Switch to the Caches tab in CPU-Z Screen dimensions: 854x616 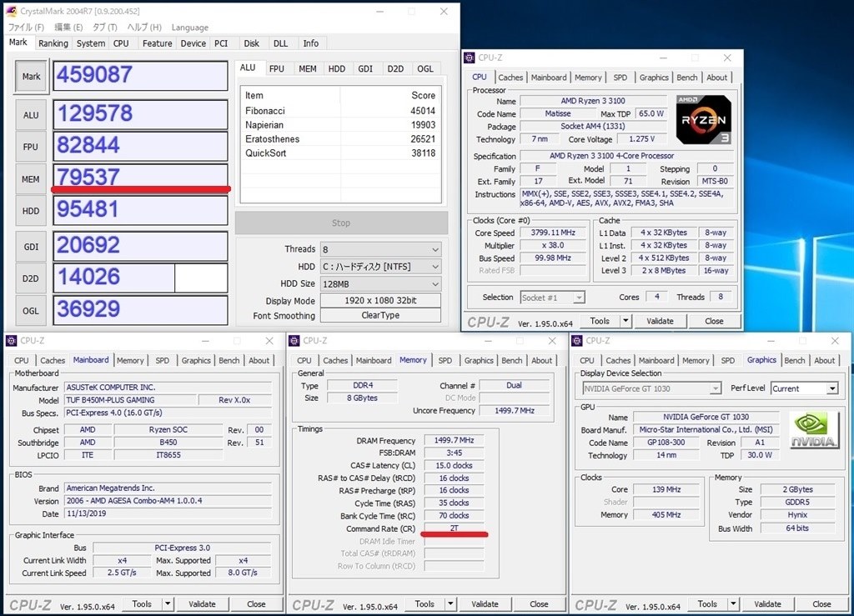[x=510, y=77]
